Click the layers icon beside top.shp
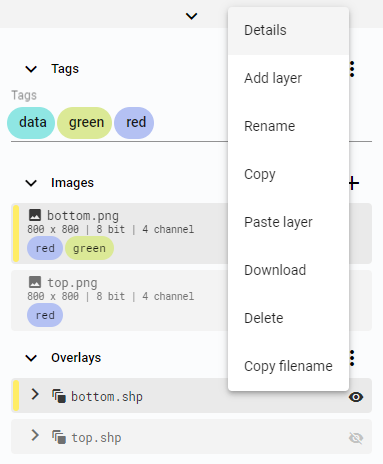 coord(59,437)
